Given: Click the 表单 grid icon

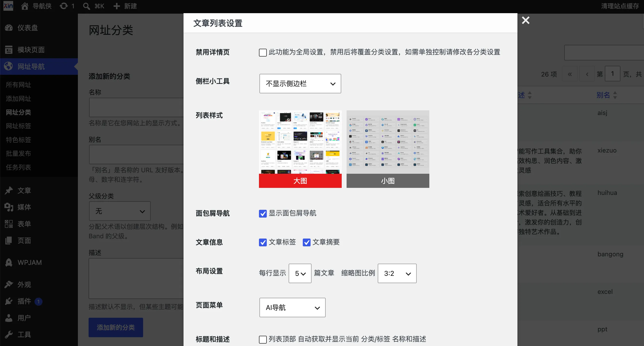Looking at the screenshot, I should (x=9, y=224).
